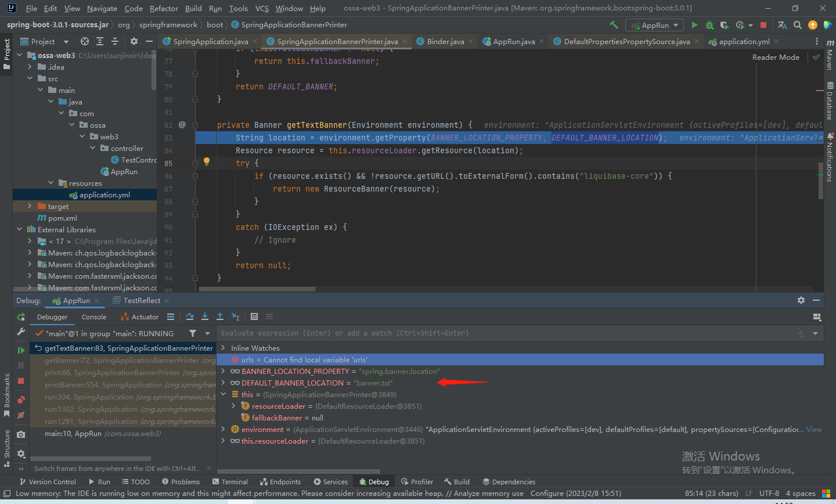Run AppRun with coverage

pos(724,25)
